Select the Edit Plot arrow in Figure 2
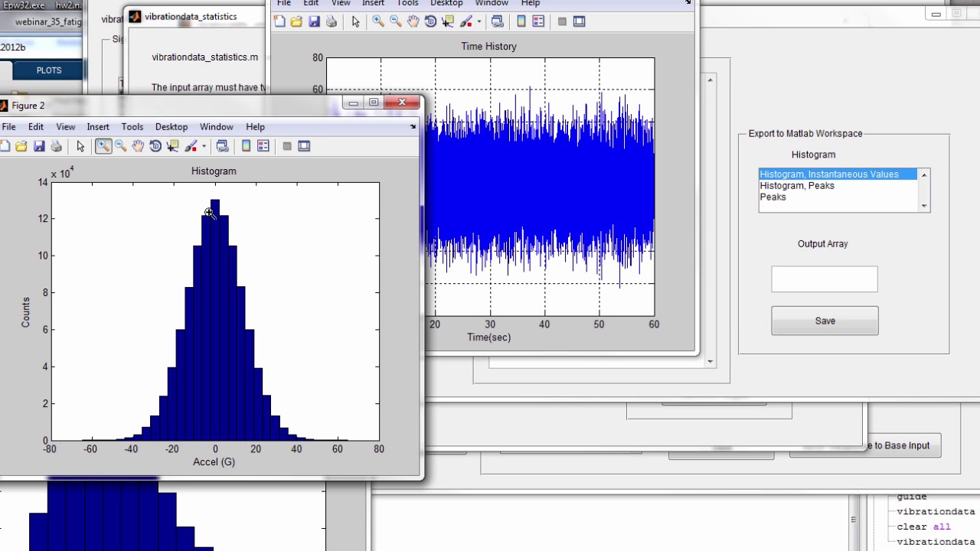980x551 pixels. 80,146
